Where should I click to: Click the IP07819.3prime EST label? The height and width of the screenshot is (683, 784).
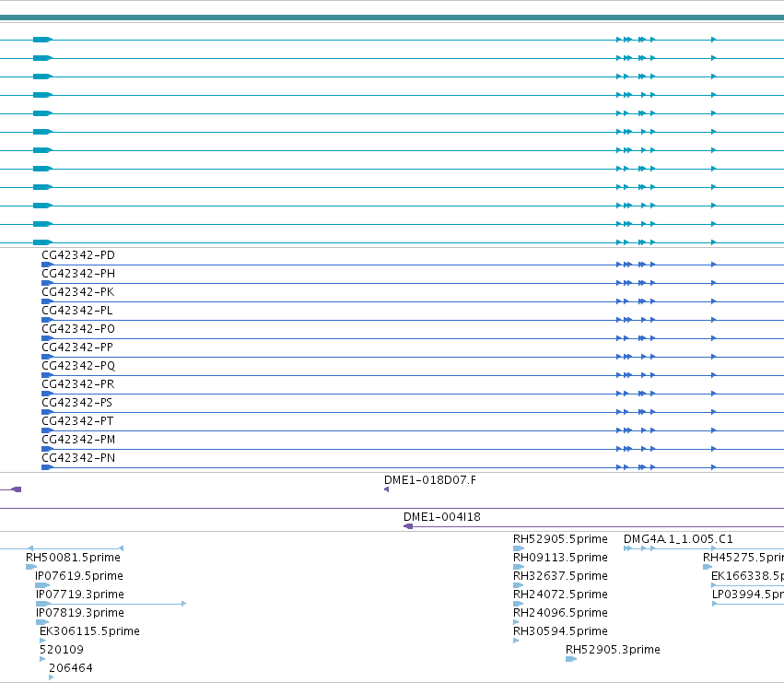coord(79,613)
